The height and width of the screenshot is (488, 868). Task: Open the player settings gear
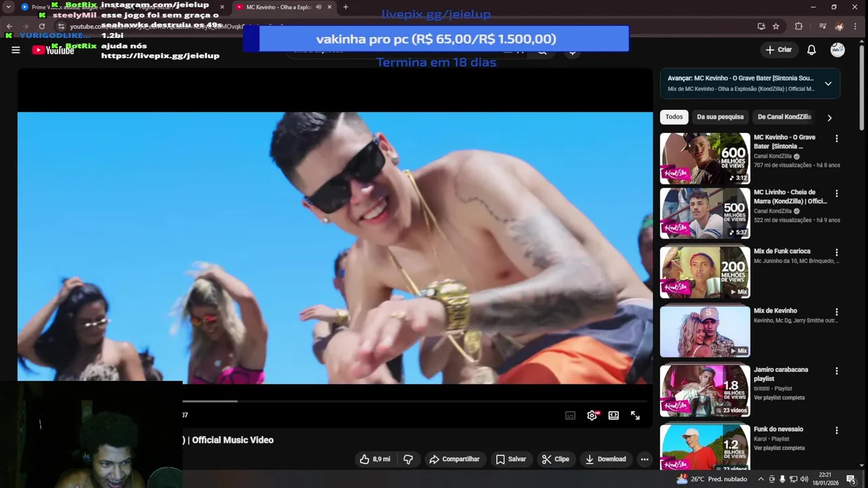click(x=592, y=415)
